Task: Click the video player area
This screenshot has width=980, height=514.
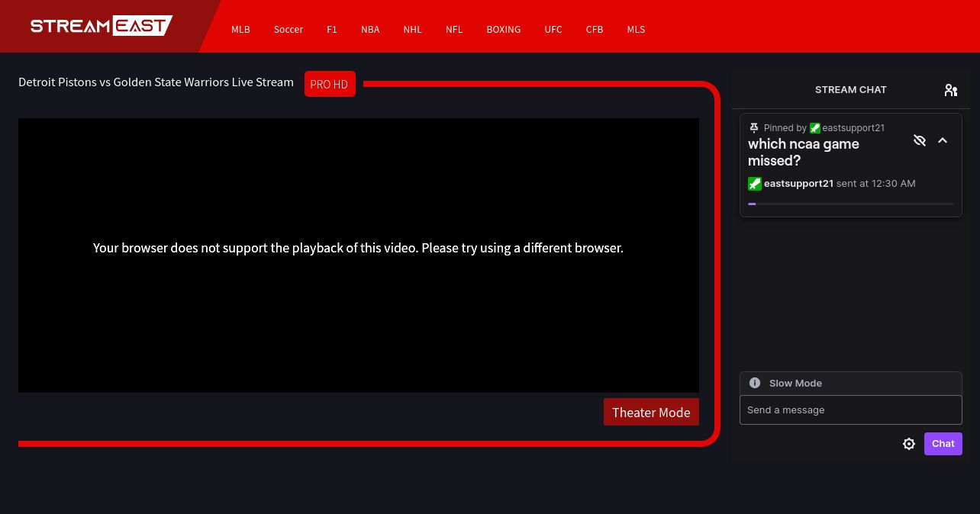Action: pyautogui.click(x=359, y=255)
